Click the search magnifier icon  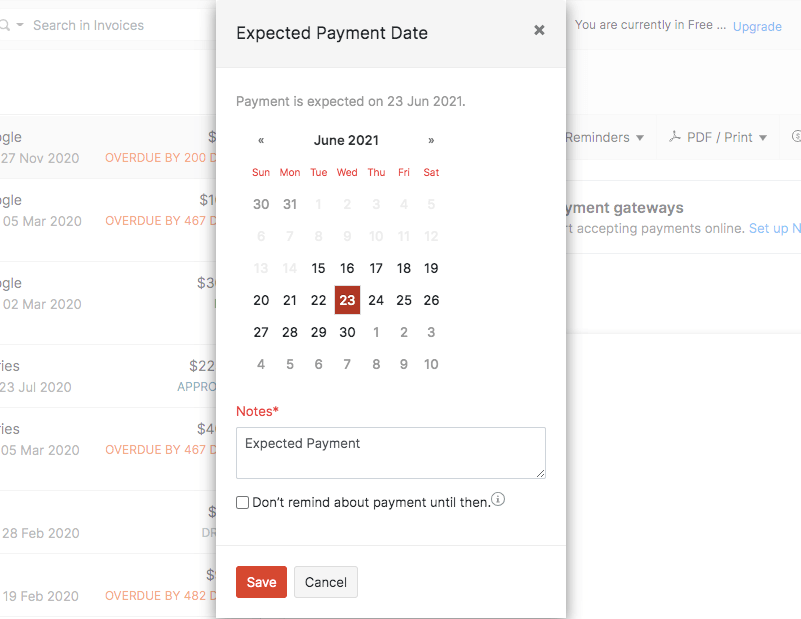(x=7, y=24)
